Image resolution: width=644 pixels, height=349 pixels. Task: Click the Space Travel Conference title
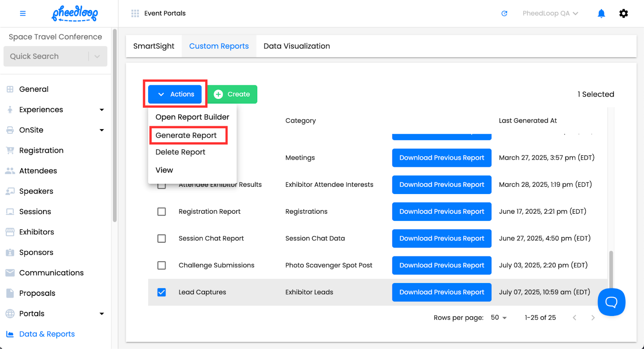[x=56, y=37]
